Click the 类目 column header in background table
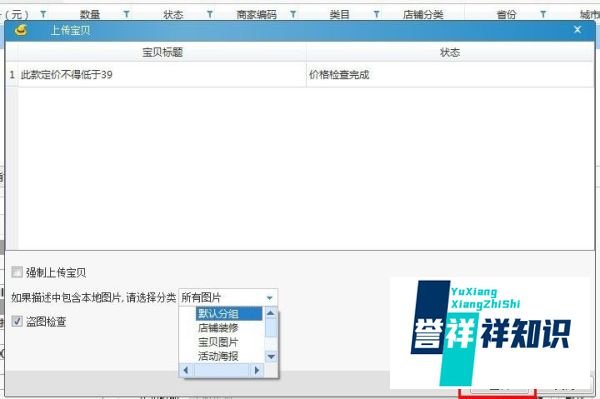Screen dimensions: 600x399 point(339,15)
